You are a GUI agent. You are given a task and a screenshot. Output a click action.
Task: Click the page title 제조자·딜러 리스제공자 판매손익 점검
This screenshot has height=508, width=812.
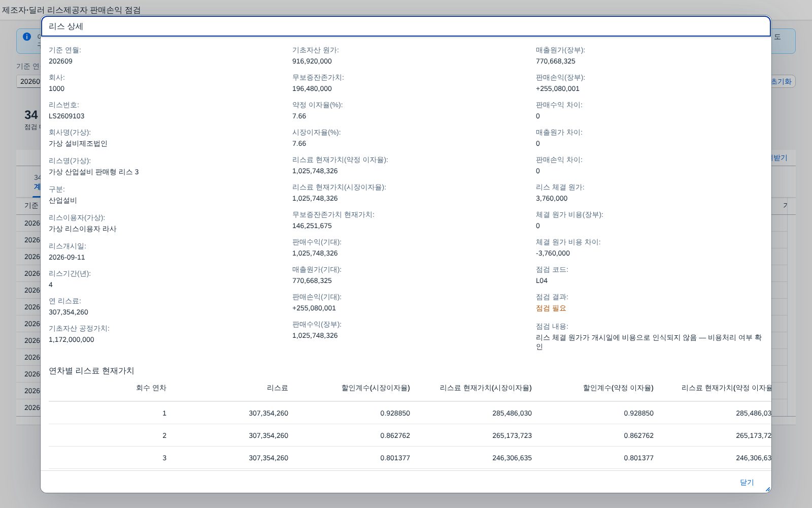click(x=71, y=10)
